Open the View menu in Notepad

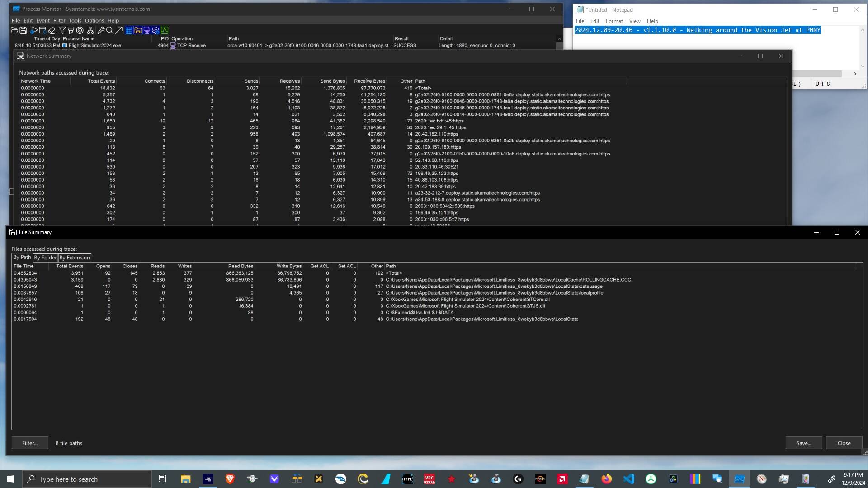(635, 21)
